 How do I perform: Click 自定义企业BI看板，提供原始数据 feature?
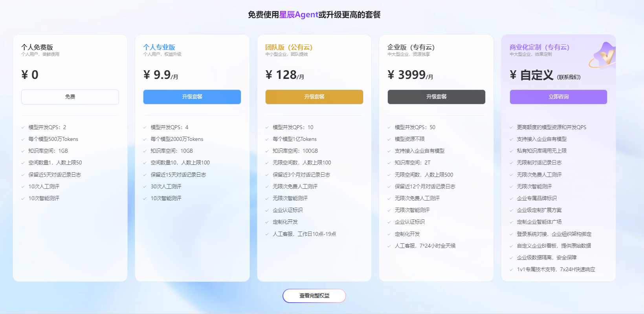point(554,246)
